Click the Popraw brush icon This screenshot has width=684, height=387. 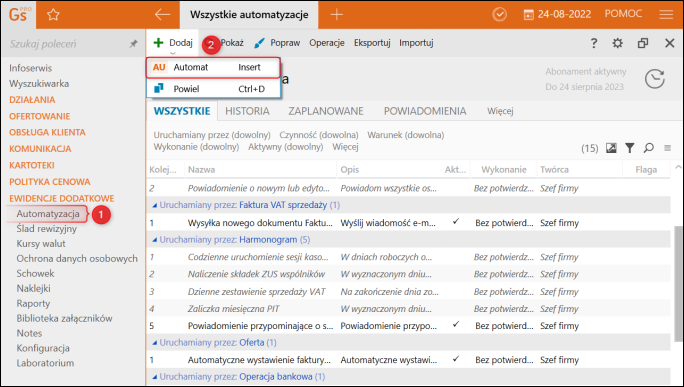tap(259, 43)
